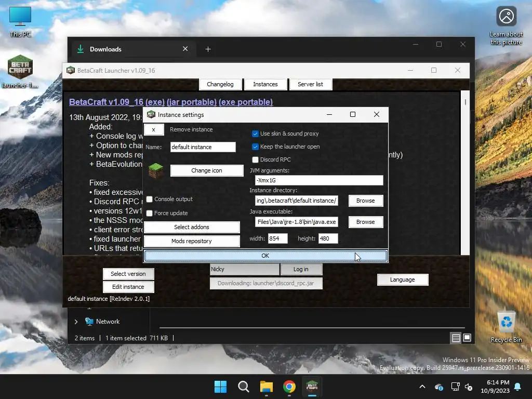The image size is (532, 399).
Task: Open File Explorer from taskbar
Action: click(x=267, y=387)
